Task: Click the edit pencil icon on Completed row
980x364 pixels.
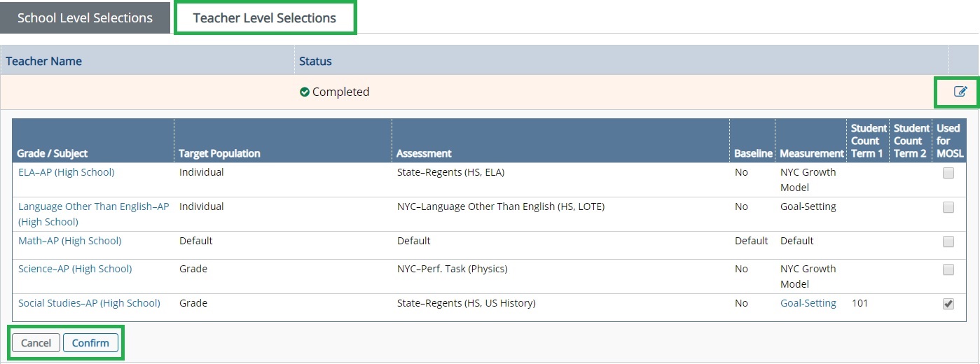Action: pyautogui.click(x=960, y=92)
